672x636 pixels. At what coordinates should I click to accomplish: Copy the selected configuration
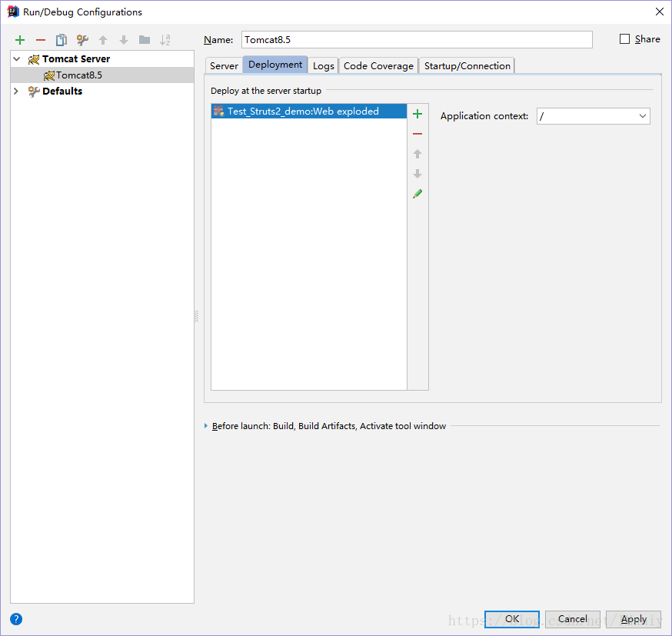coord(62,40)
